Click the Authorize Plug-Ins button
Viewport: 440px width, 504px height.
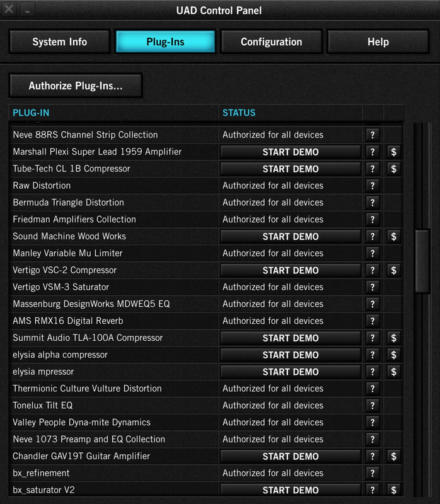click(x=76, y=86)
